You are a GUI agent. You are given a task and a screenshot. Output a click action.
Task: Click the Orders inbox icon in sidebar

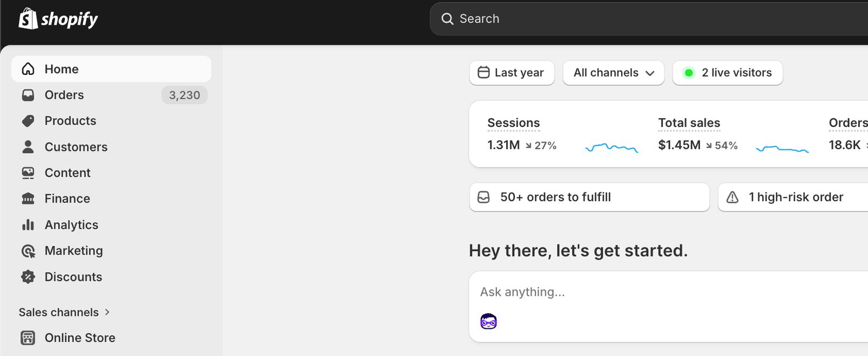pyautogui.click(x=28, y=95)
